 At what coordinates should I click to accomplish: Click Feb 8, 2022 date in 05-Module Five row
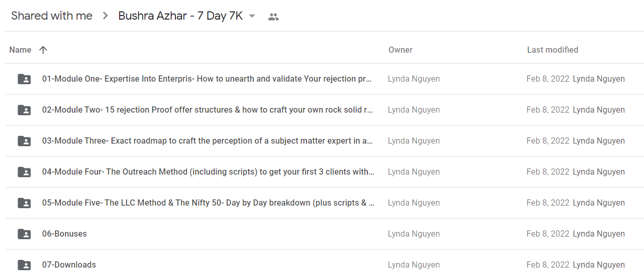(x=548, y=203)
